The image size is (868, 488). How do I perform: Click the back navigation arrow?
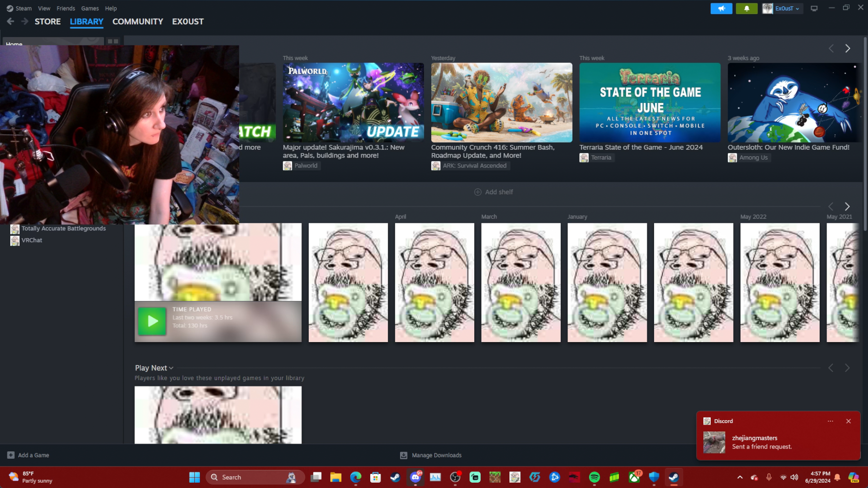tap(10, 21)
